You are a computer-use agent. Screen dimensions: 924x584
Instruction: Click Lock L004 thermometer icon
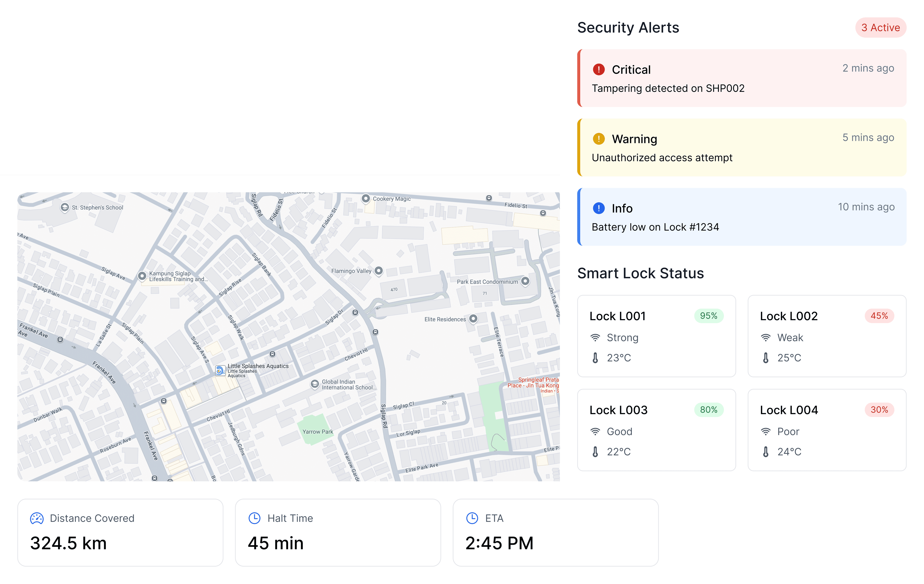[765, 452]
